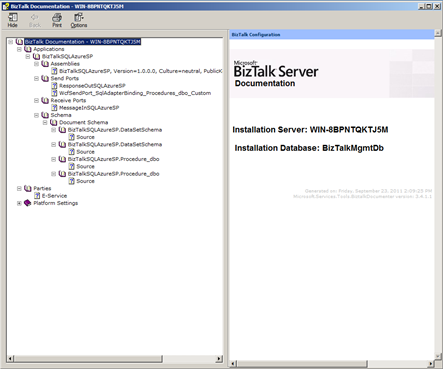Select the Receive Ports label

[68, 100]
